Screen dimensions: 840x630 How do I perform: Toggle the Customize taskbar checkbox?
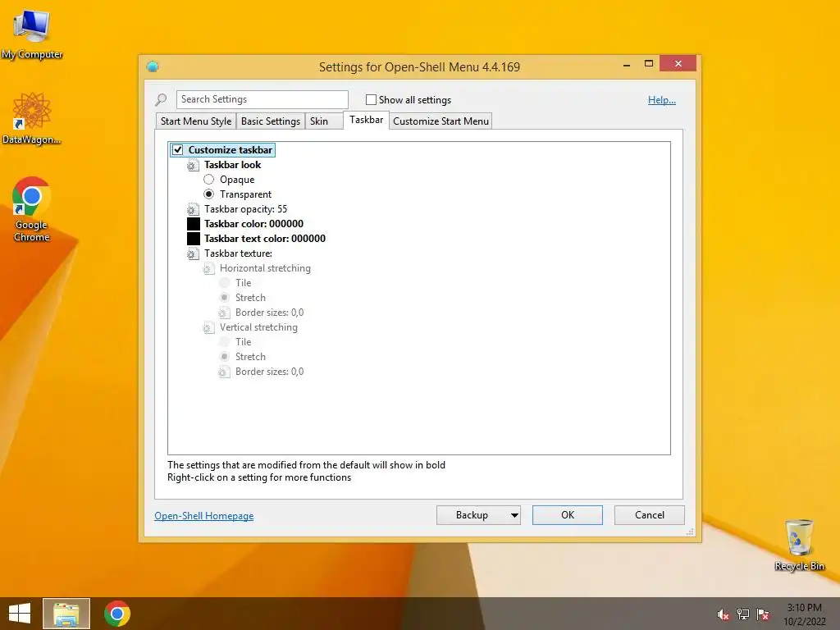point(178,150)
